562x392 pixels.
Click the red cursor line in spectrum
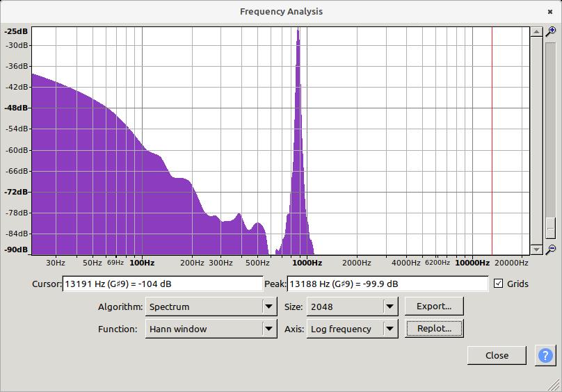click(x=492, y=140)
